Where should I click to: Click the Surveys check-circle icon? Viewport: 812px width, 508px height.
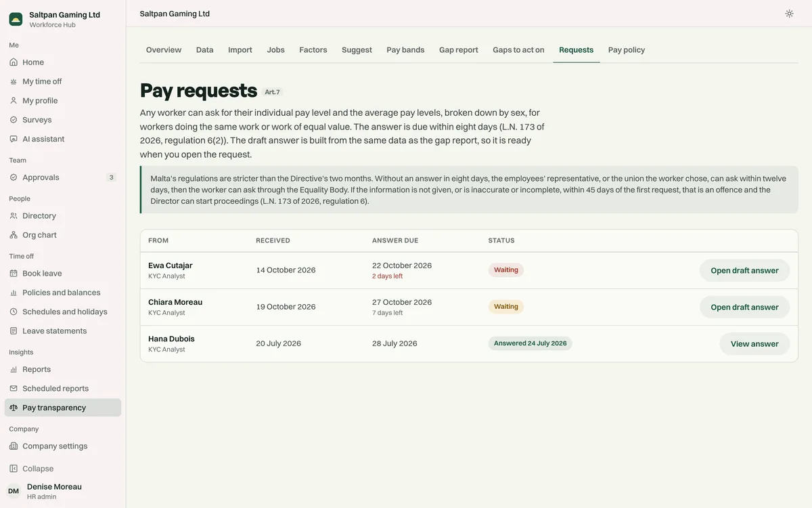point(14,120)
